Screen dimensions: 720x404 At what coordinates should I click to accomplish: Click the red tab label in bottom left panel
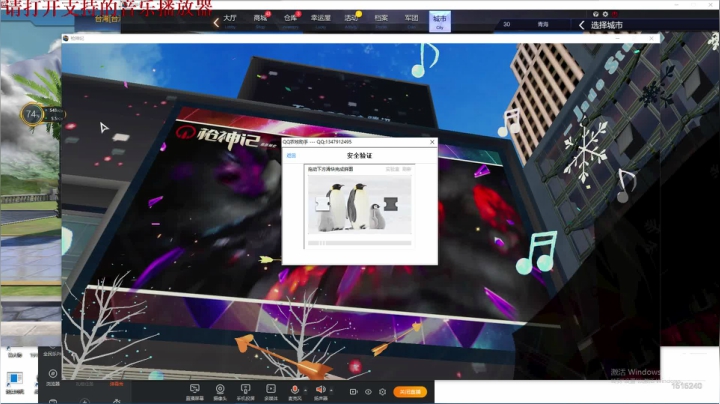(116, 384)
